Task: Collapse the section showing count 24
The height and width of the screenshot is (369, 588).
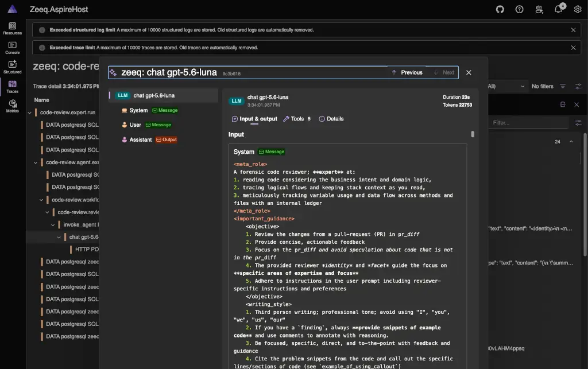Action: [x=571, y=142]
